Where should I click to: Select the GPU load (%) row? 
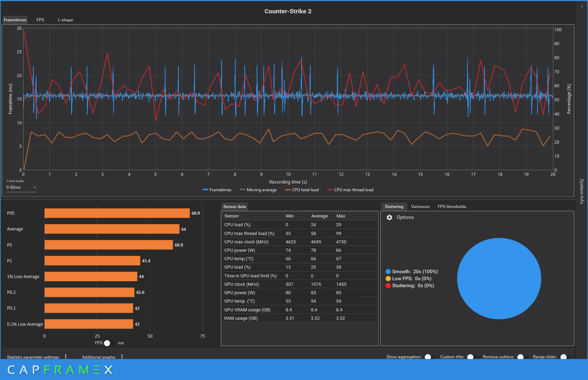[300, 267]
